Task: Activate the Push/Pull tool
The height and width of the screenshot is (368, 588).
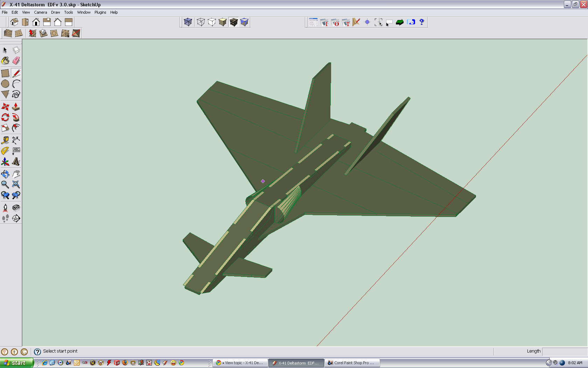Action: (16, 107)
